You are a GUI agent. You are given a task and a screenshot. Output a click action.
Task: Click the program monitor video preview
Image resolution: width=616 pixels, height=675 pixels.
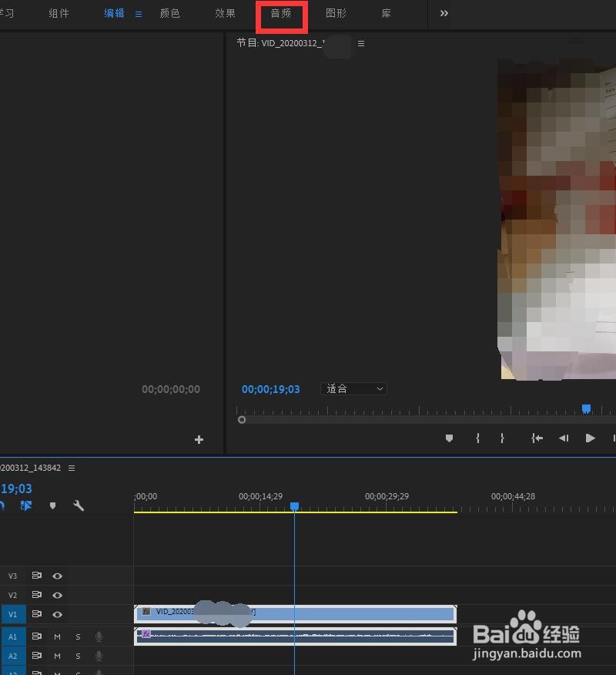pos(557,220)
